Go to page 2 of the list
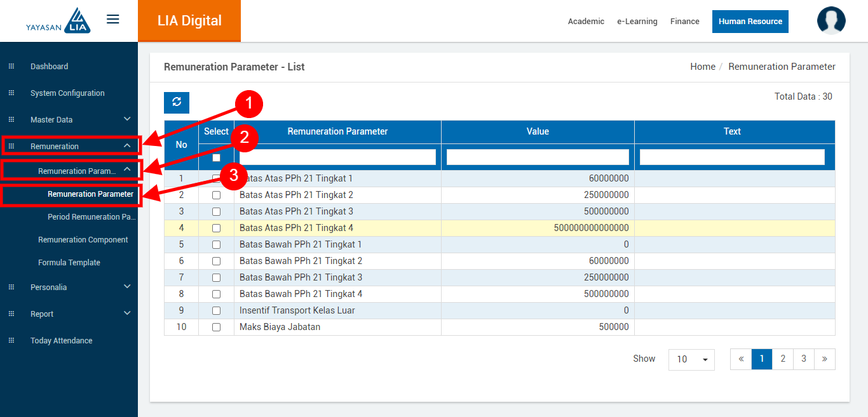The height and width of the screenshot is (417, 868). [x=783, y=359]
